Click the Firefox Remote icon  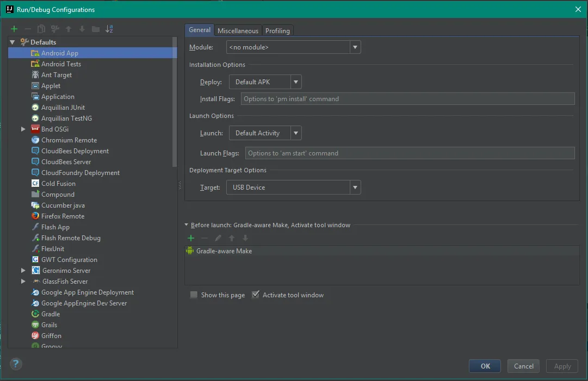click(35, 216)
